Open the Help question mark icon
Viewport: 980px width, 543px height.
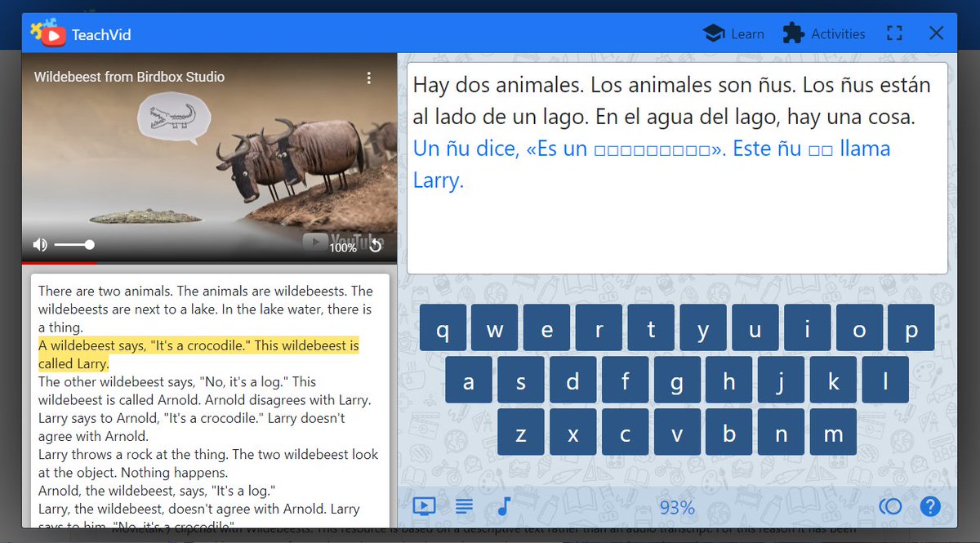930,506
